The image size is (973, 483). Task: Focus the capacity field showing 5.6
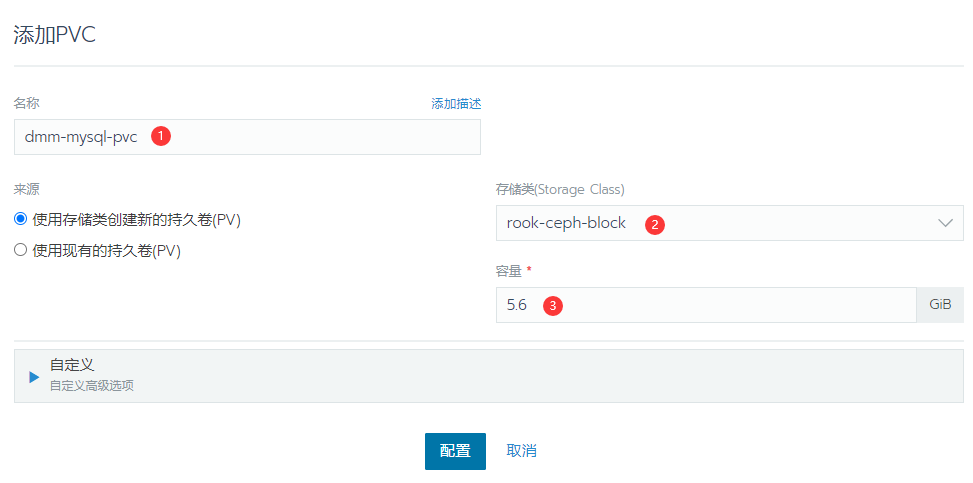point(706,305)
